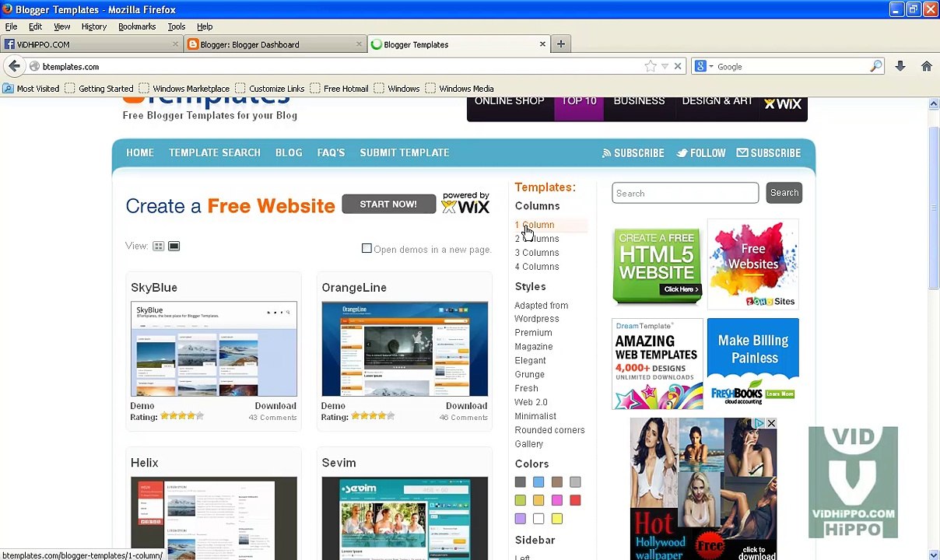Enable Open demos in a new page
The width and height of the screenshot is (940, 560).
tap(367, 249)
